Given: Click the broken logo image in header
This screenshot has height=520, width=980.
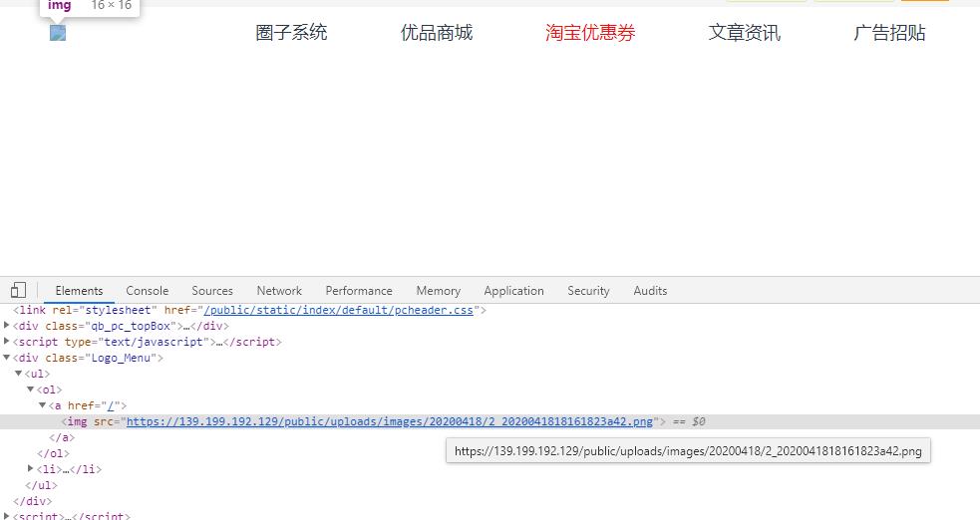Looking at the screenshot, I should 58,34.
